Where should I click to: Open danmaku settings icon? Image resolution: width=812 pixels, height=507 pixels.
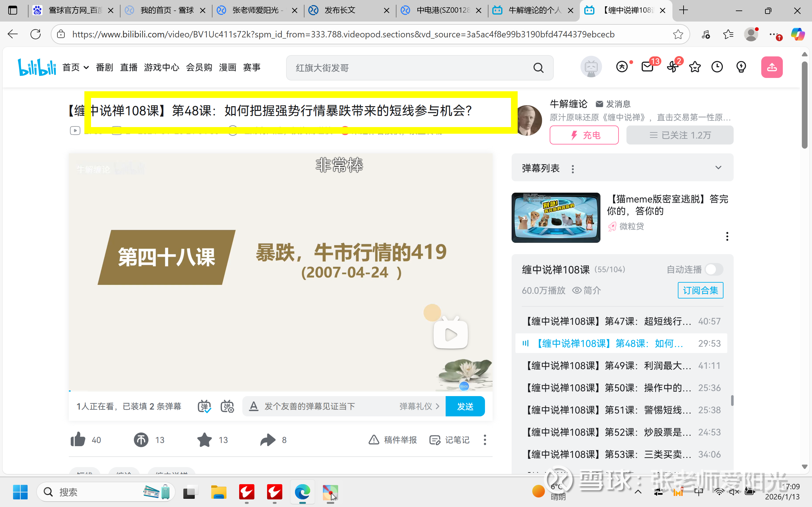[x=227, y=407]
